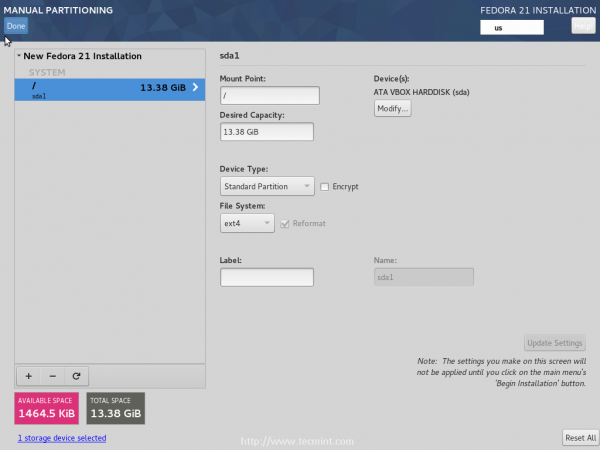600x450 pixels.
Task: Open the 1 storage device selected link
Action: tap(62, 438)
